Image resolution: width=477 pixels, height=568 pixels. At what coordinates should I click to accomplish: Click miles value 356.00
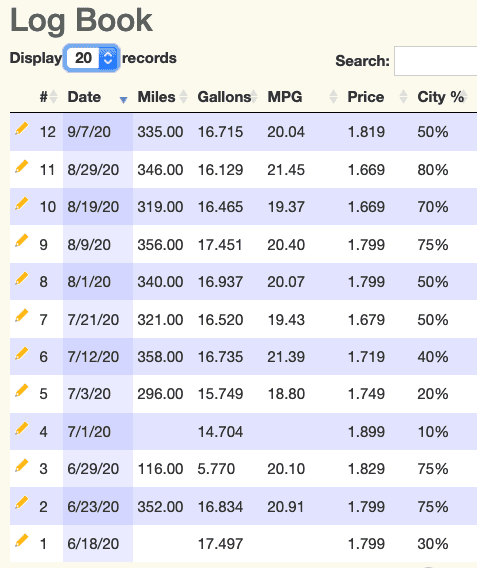pyautogui.click(x=160, y=245)
